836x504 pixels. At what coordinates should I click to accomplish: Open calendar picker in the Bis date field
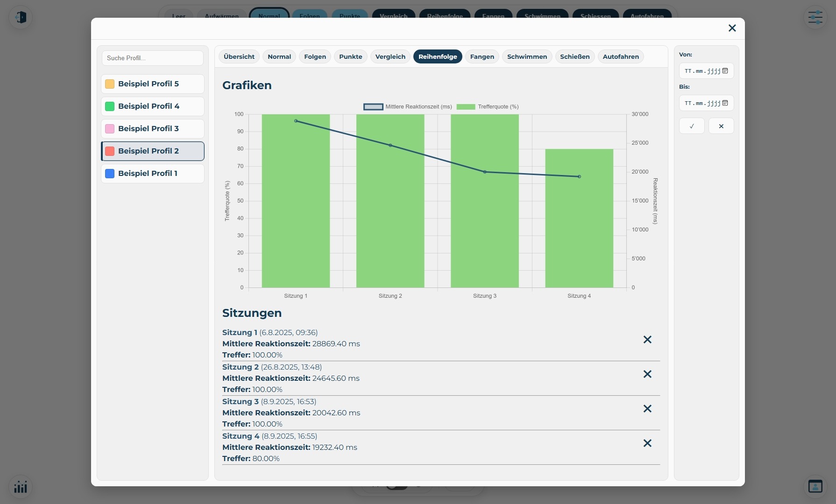click(x=725, y=103)
